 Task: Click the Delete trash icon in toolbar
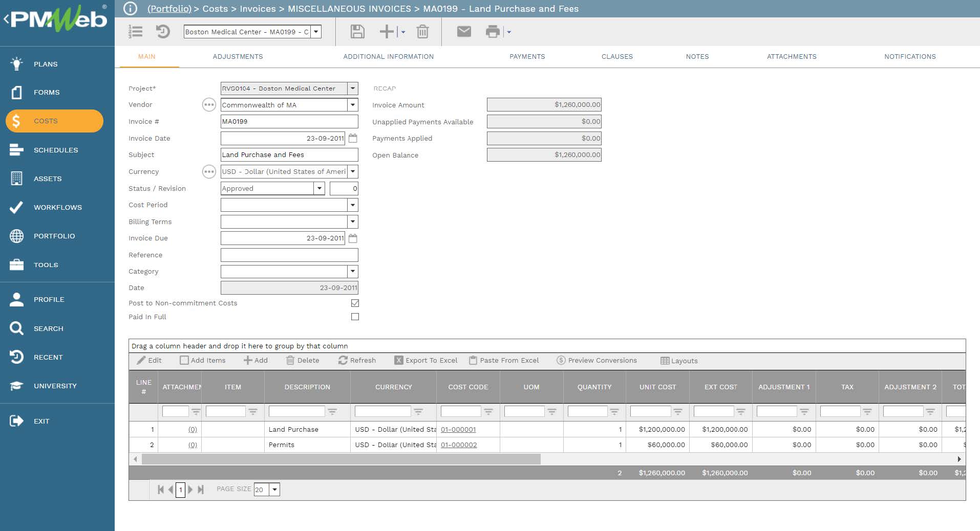click(422, 32)
